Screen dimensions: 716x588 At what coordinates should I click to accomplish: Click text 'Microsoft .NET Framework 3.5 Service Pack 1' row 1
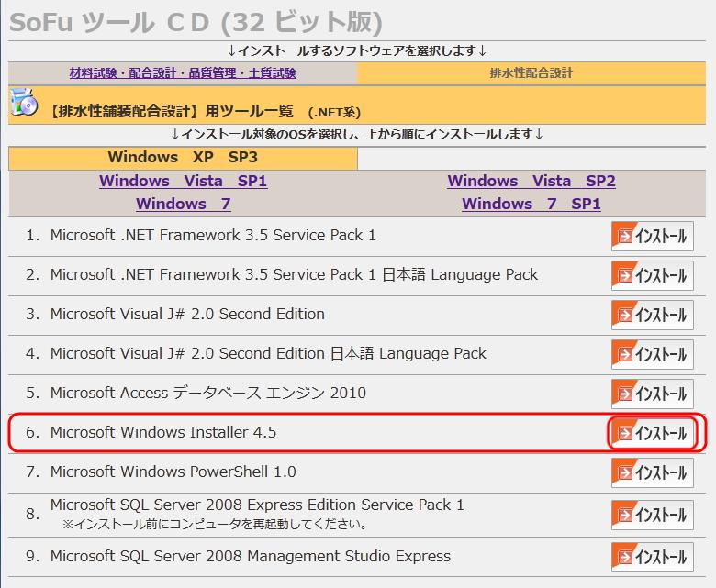(213, 235)
